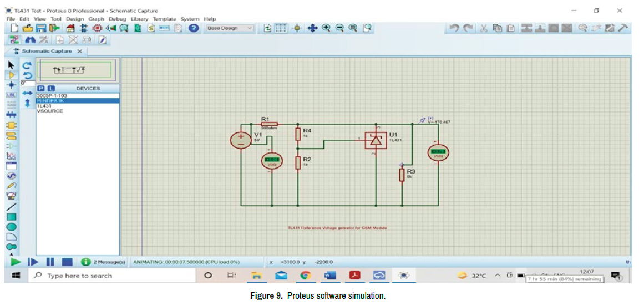Click the P pick devices button
The height and width of the screenshot is (306, 644).
click(41, 89)
